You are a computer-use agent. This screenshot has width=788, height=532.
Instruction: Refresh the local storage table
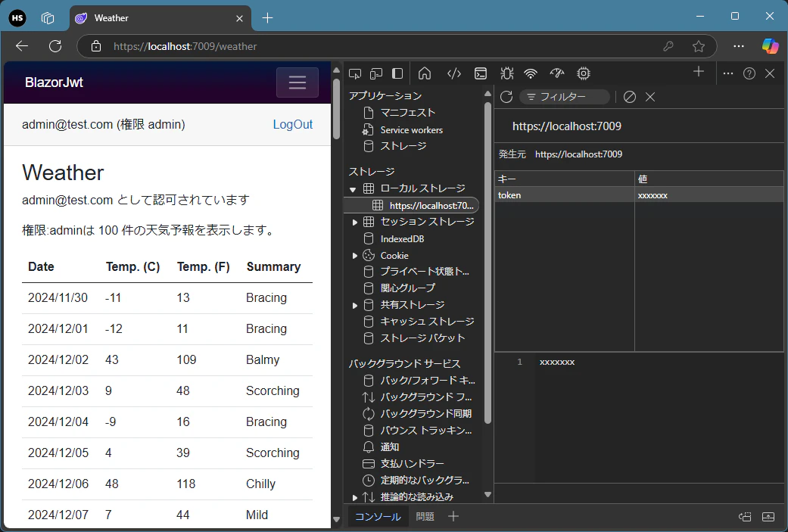pos(506,97)
